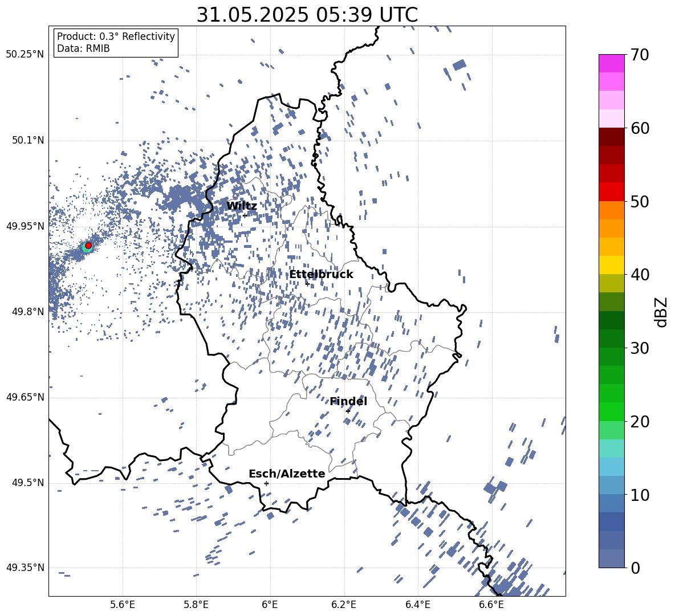675x616 pixels.
Task: Click the dBZ colorbar axis label
Action: (662, 312)
